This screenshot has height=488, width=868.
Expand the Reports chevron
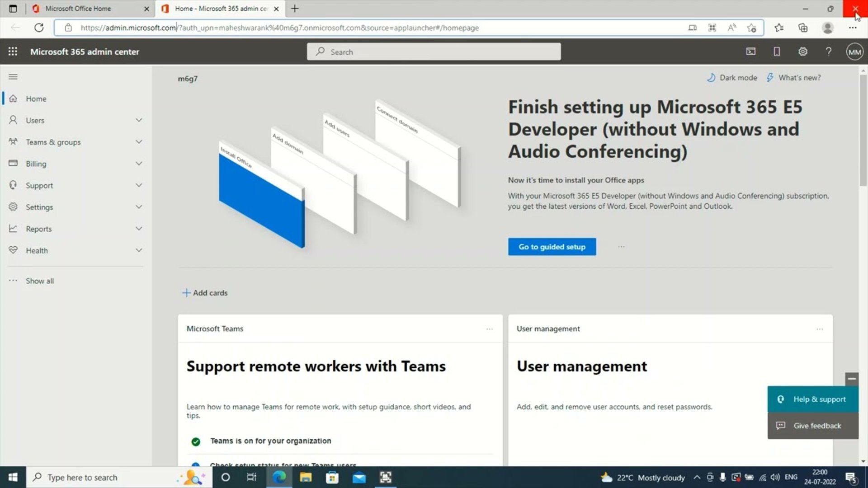tap(139, 229)
